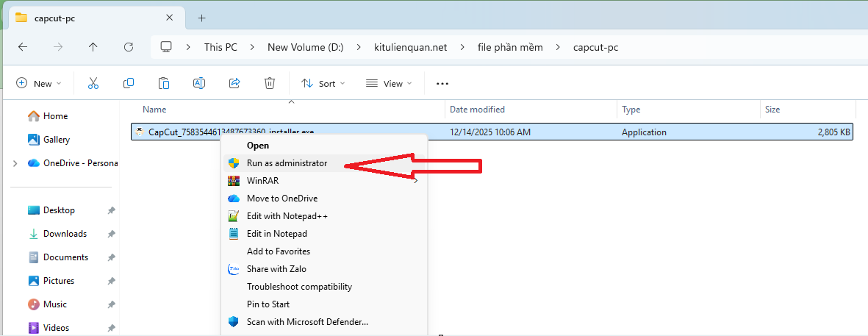Click the CapCut installer file icon
This screenshot has height=336, width=868.
(140, 132)
